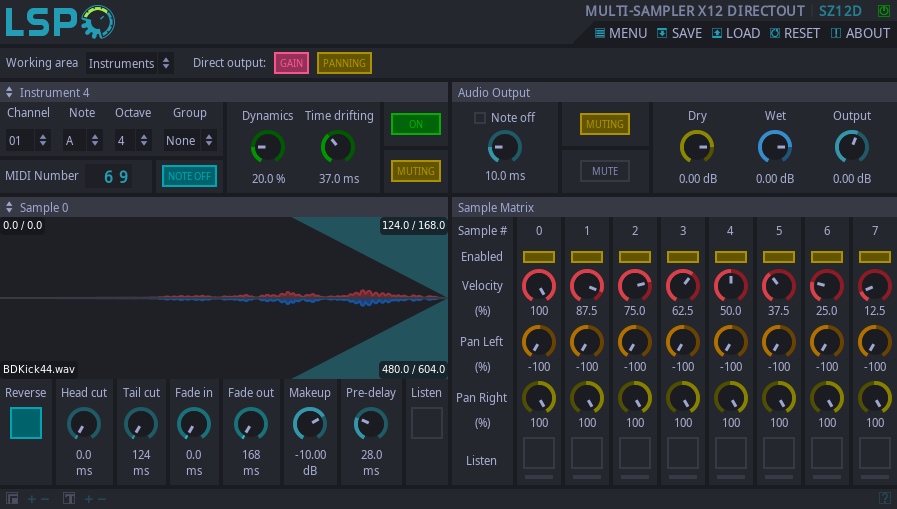Click the Pan Left knob for sample 6

pos(827,342)
